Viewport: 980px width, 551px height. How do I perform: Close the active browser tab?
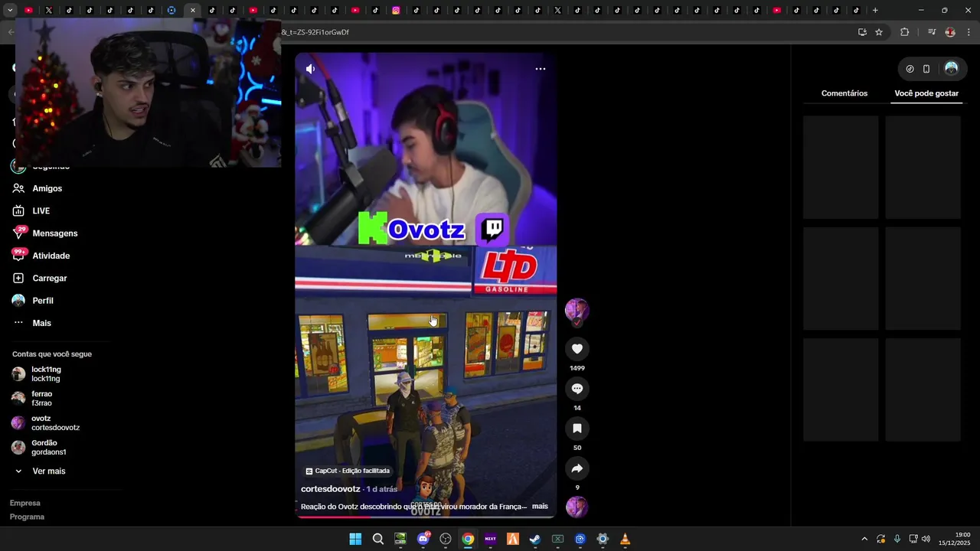coord(193,10)
